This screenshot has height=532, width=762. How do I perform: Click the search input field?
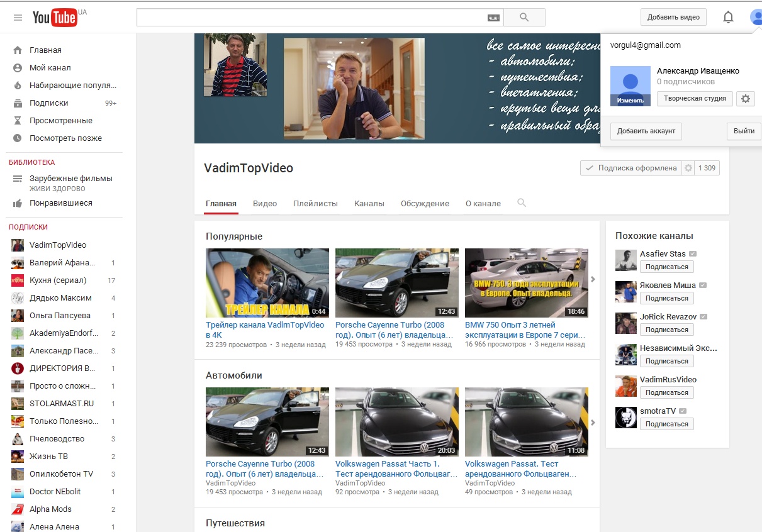[x=312, y=18]
